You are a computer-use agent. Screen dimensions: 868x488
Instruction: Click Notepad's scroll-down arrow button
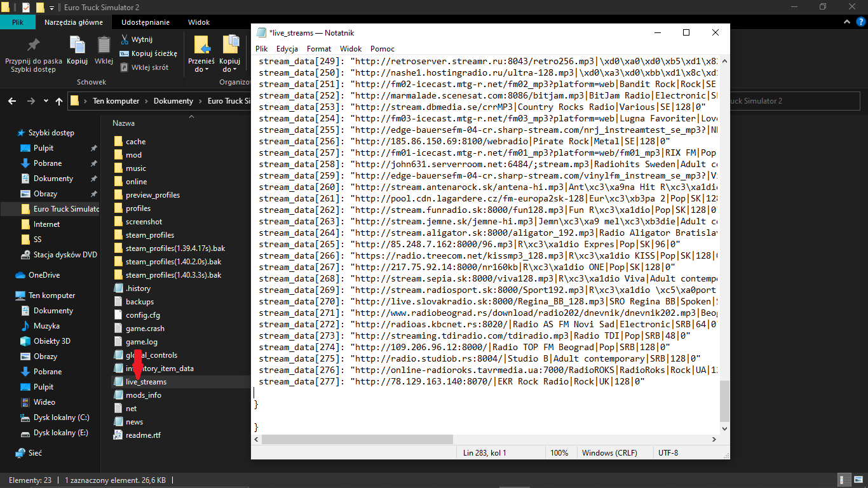click(725, 429)
